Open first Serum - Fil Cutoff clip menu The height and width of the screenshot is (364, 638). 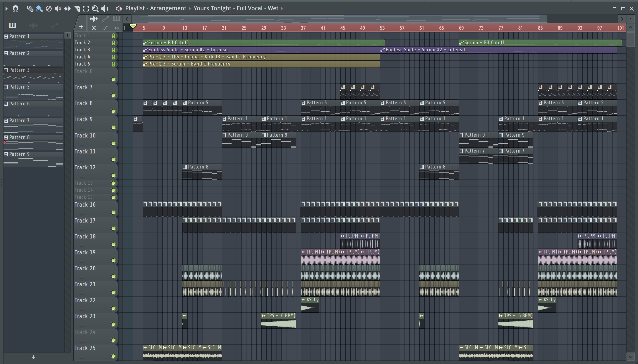coord(145,43)
